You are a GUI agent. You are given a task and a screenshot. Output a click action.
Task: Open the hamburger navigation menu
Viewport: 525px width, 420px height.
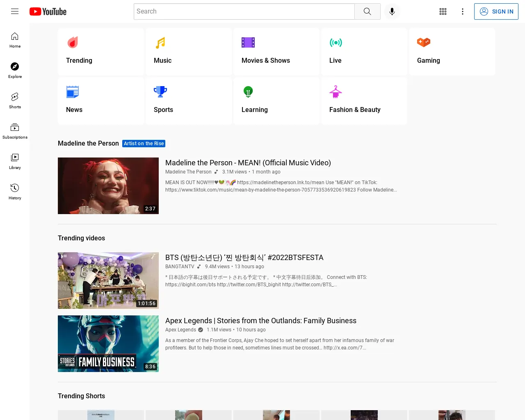[15, 11]
